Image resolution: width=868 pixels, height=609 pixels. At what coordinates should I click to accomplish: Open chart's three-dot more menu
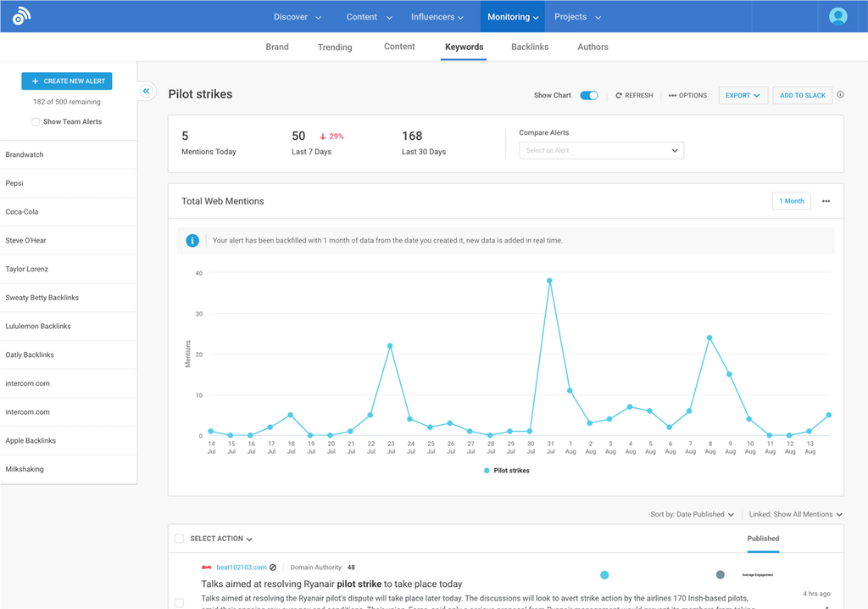(x=826, y=201)
